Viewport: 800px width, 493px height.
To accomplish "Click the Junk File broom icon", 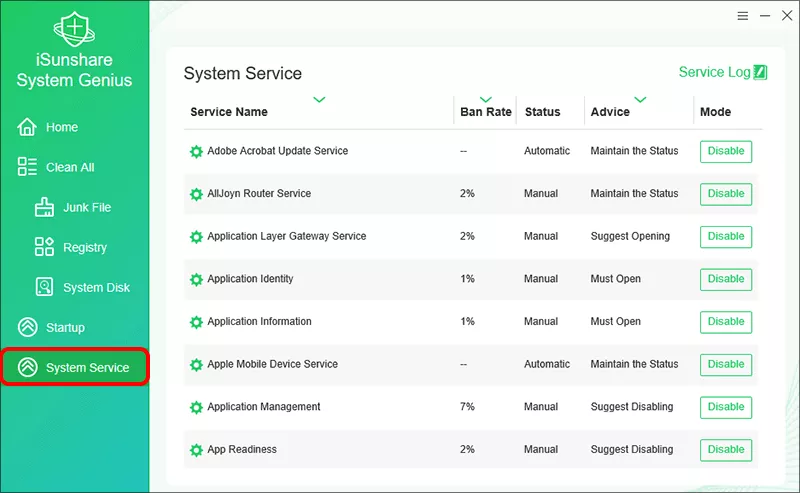I will click(x=44, y=207).
